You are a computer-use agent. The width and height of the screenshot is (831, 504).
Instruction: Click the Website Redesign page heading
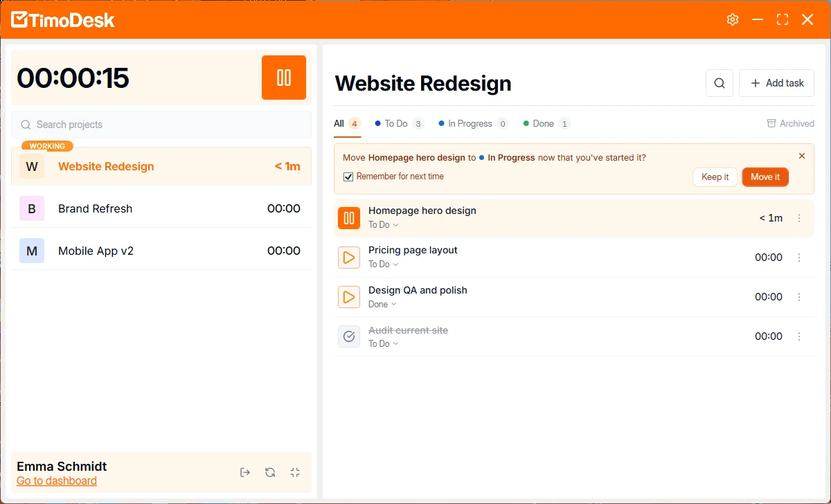[423, 83]
